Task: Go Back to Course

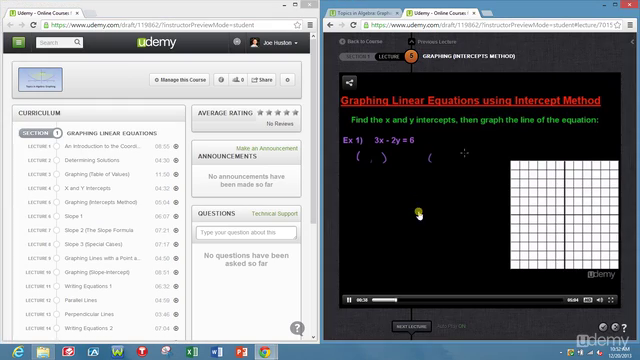Action: (361, 41)
